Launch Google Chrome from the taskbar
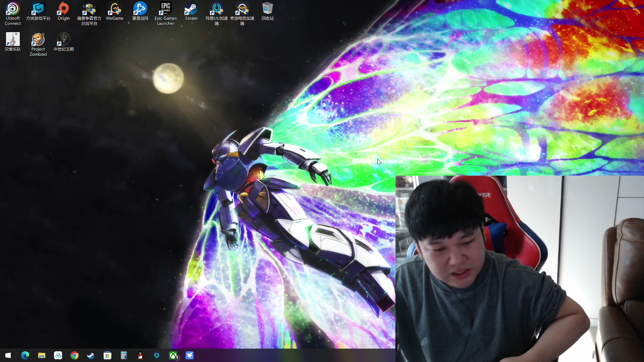644x362 pixels. tap(74, 355)
